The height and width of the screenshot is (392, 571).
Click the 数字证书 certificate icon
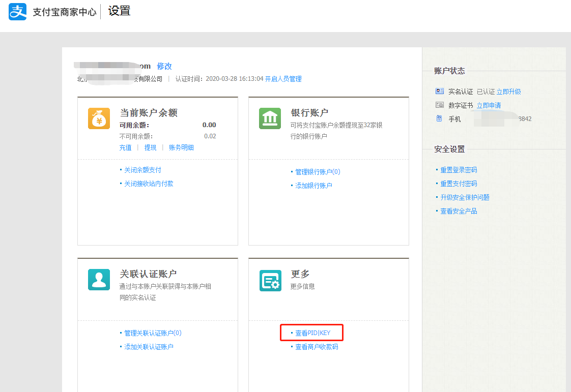(x=440, y=105)
